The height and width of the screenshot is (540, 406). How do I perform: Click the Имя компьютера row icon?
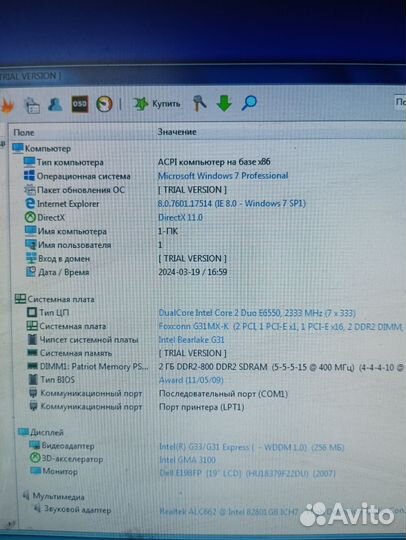tap(31, 231)
